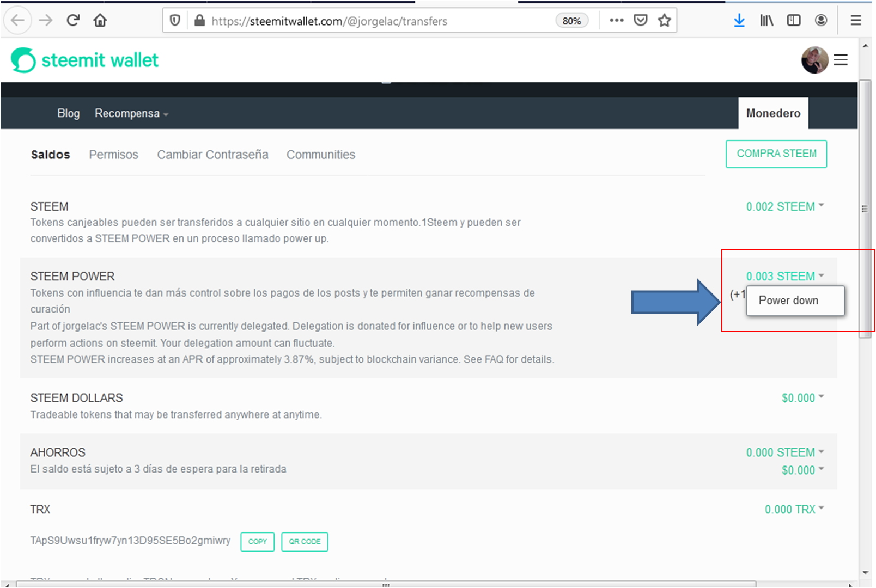This screenshot has height=588, width=876.
Task: Click the STEEM DOLLARS heading text
Action: (77, 398)
